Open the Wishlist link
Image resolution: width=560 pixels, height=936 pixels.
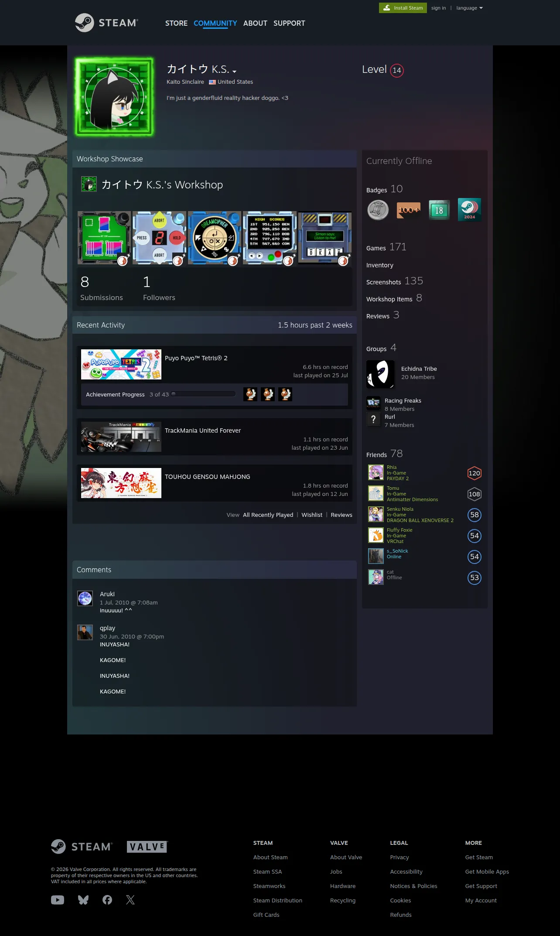(312, 515)
